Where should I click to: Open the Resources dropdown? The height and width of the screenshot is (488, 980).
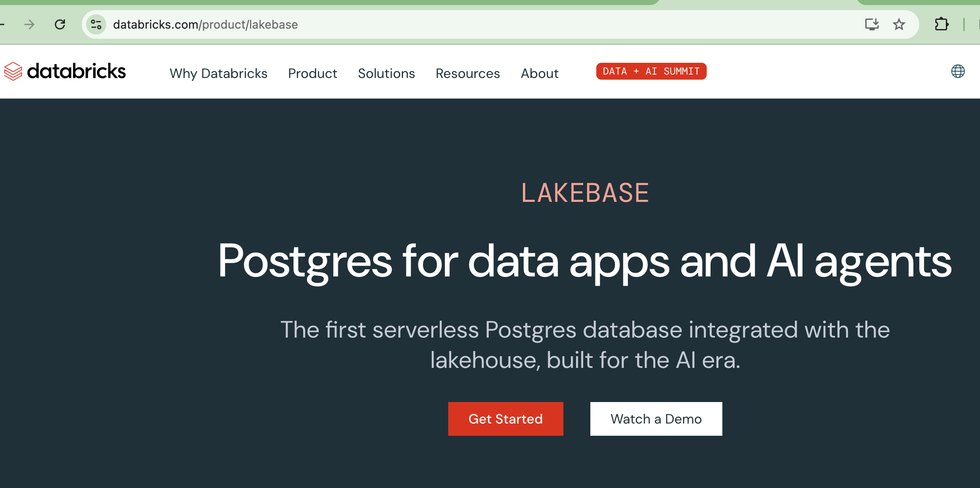click(467, 73)
